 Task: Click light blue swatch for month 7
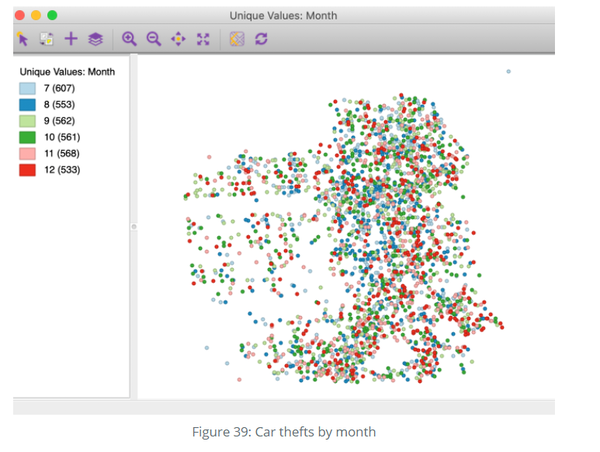coord(27,88)
